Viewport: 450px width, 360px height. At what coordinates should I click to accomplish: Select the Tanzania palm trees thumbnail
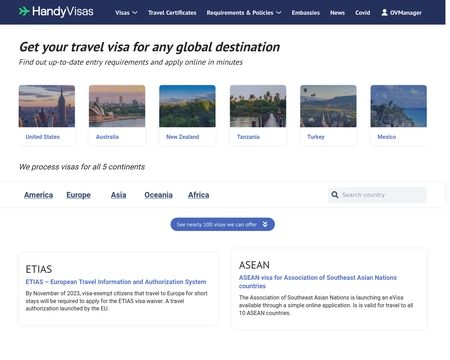coord(258,106)
